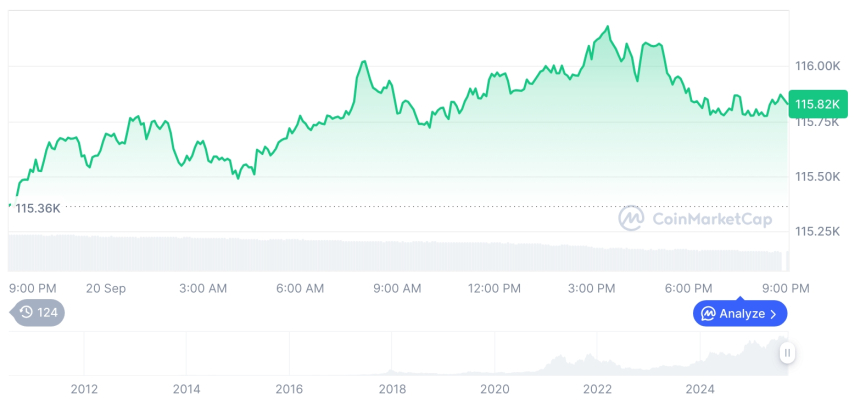Click the 115.25K price axis label
This screenshot has width=860, height=401.
(817, 231)
